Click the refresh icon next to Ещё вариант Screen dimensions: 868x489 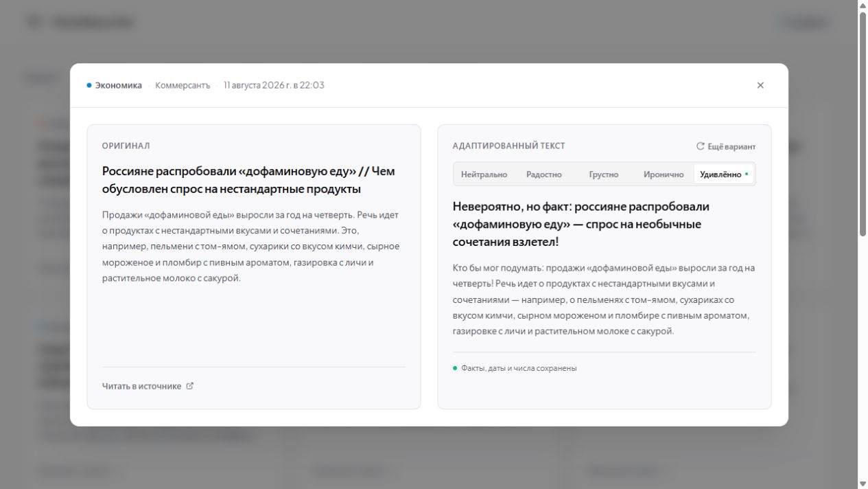tap(701, 146)
